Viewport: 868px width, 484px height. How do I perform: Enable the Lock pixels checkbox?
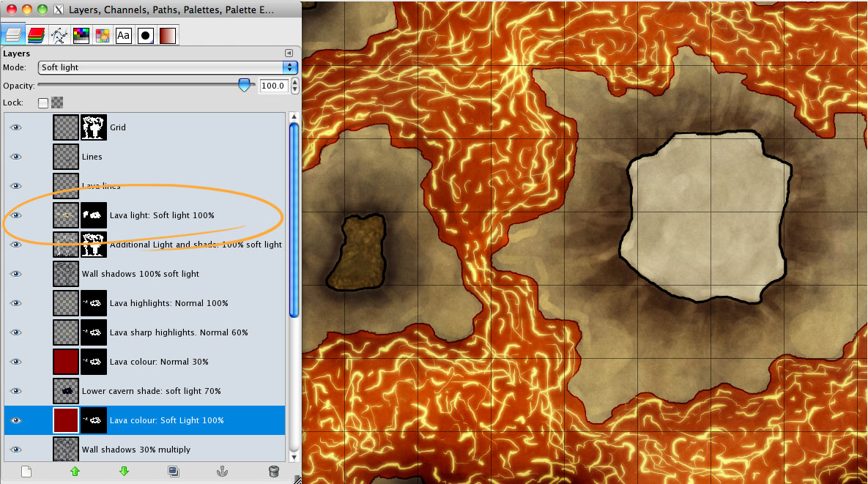pyautogui.click(x=42, y=103)
